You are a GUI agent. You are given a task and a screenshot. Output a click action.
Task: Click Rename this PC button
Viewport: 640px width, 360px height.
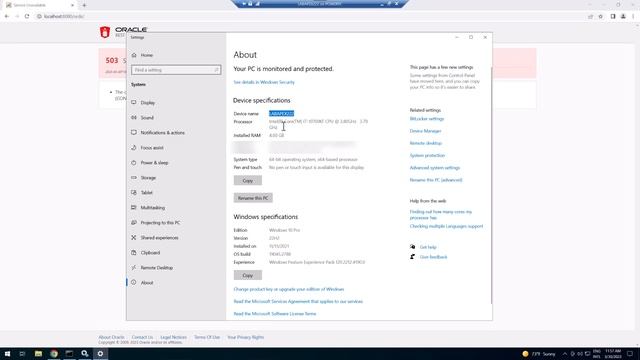253,198
